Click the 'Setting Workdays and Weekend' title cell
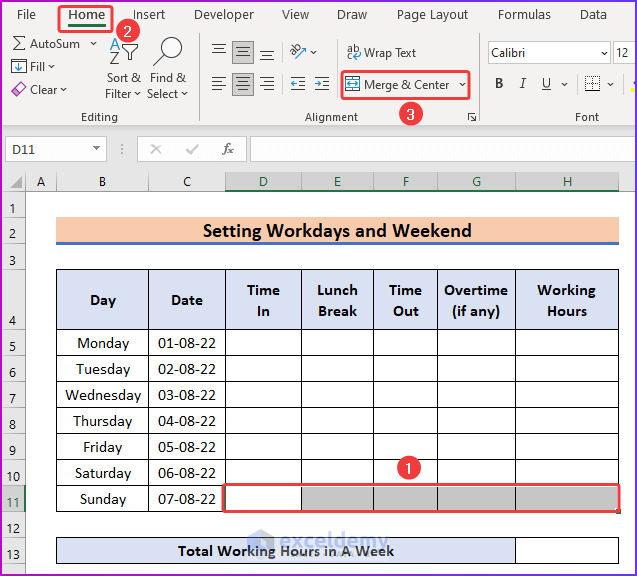The height and width of the screenshot is (576, 637). tap(337, 230)
